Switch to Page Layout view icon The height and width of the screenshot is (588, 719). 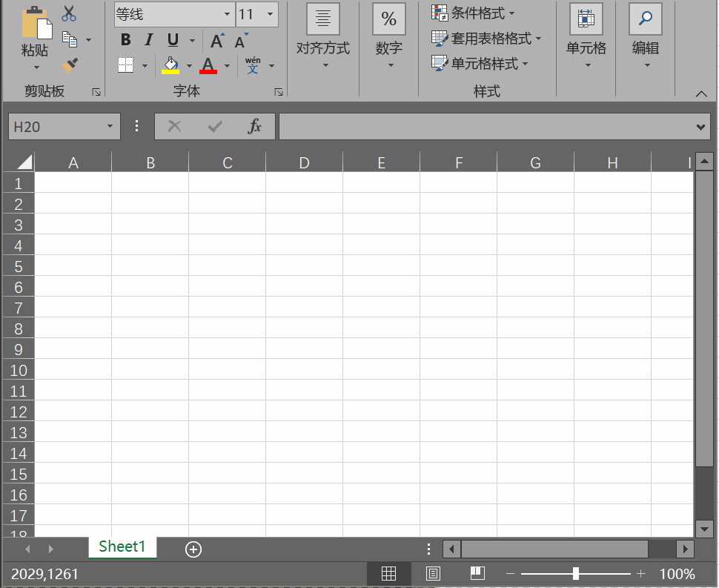433,574
